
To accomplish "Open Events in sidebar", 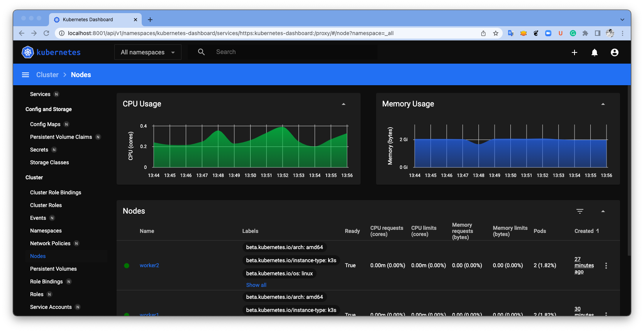I will pyautogui.click(x=38, y=218).
